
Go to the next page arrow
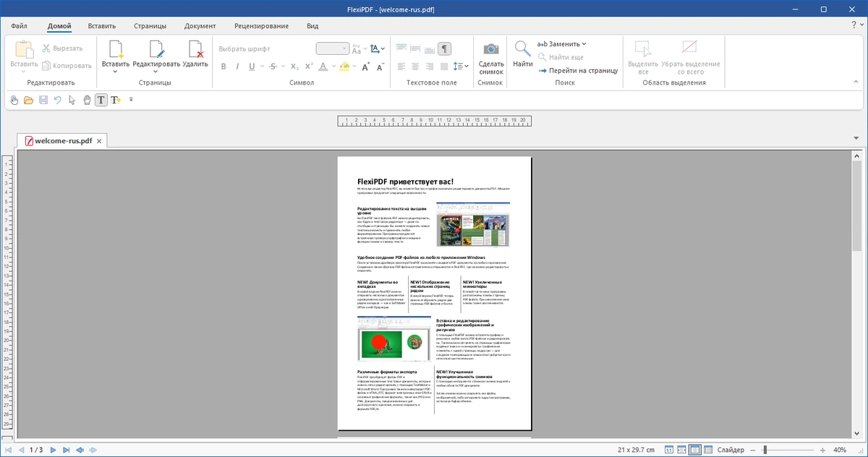53,450
